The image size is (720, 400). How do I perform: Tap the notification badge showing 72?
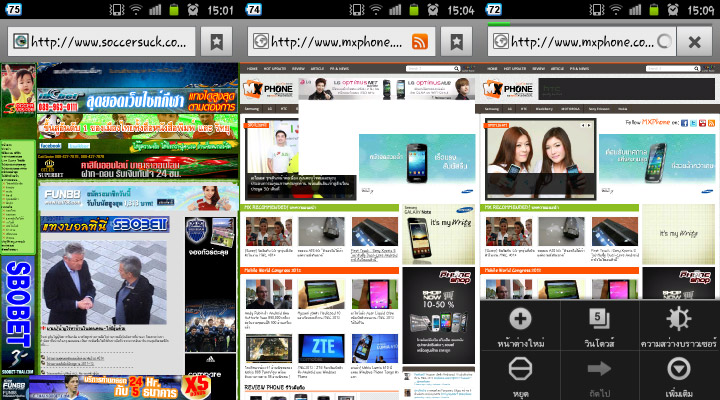494,9
